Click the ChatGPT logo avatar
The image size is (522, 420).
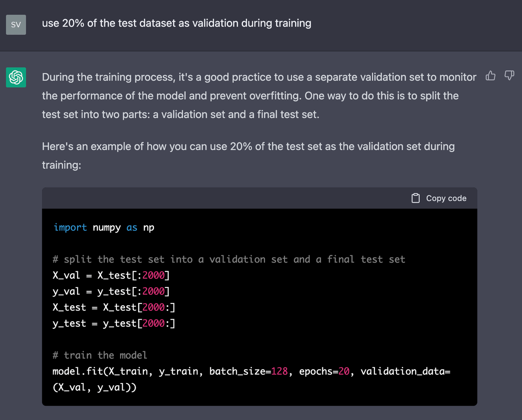tap(16, 77)
